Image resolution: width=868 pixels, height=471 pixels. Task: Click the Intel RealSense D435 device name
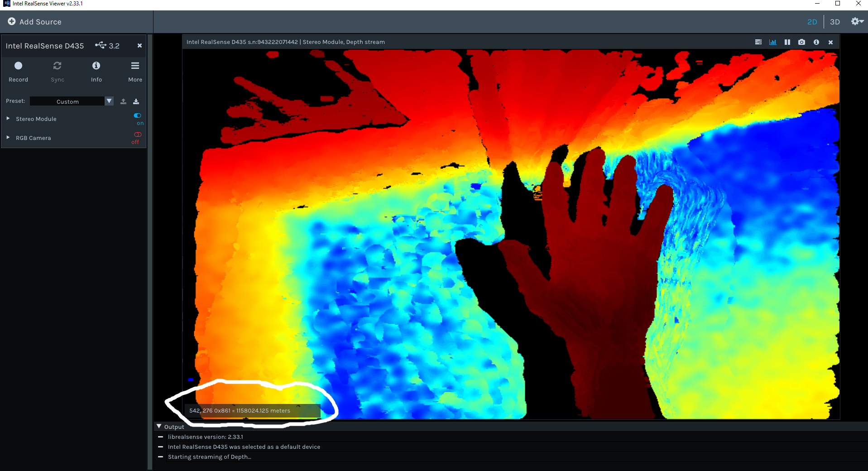click(x=45, y=46)
